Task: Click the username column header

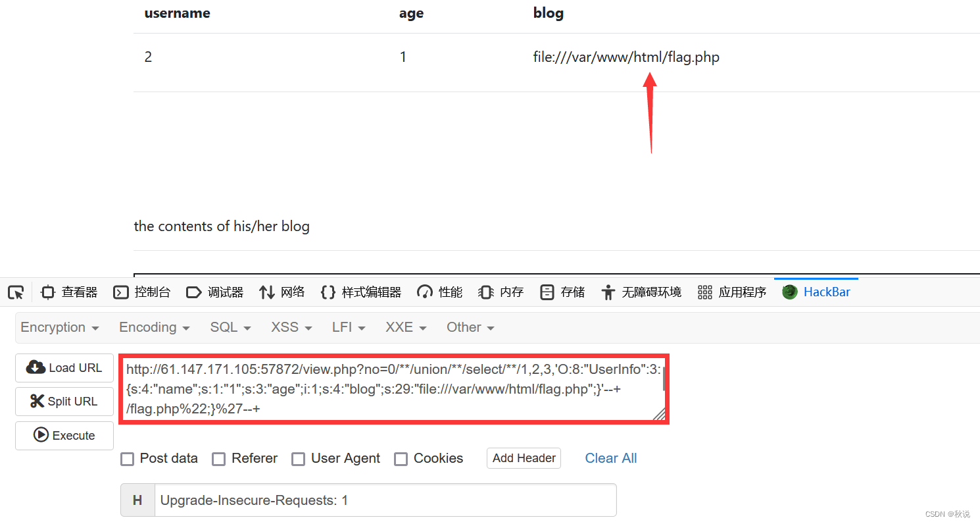Action: [178, 13]
